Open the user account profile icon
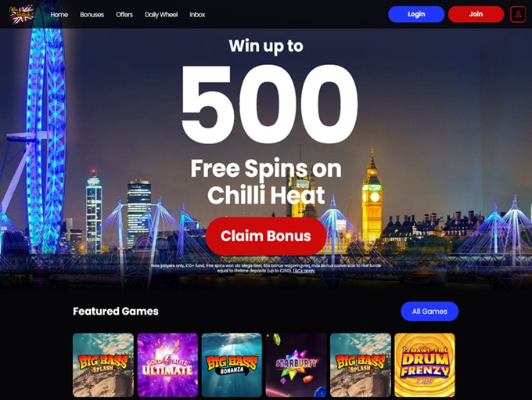Screen dimensions: 532x400 click(x=518, y=14)
